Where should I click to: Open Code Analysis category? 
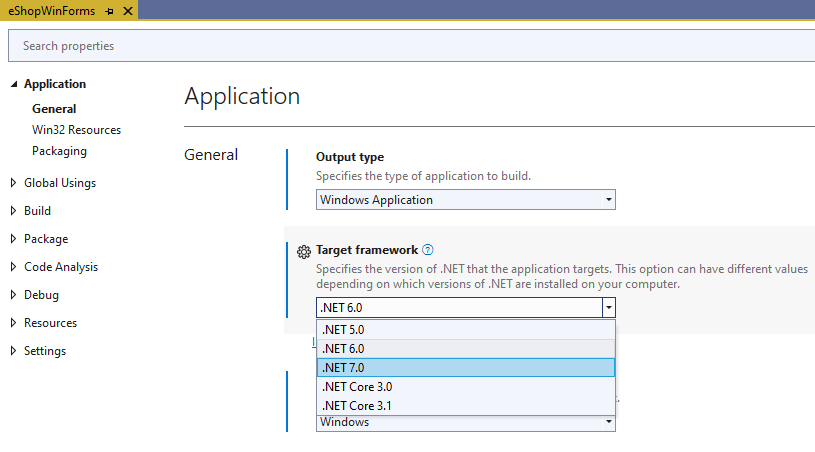click(61, 267)
